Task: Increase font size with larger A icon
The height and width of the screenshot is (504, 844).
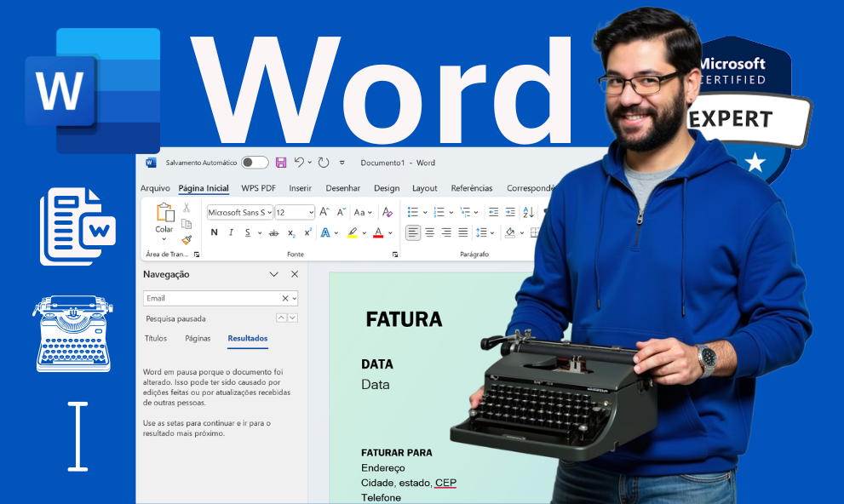Action: tap(324, 212)
